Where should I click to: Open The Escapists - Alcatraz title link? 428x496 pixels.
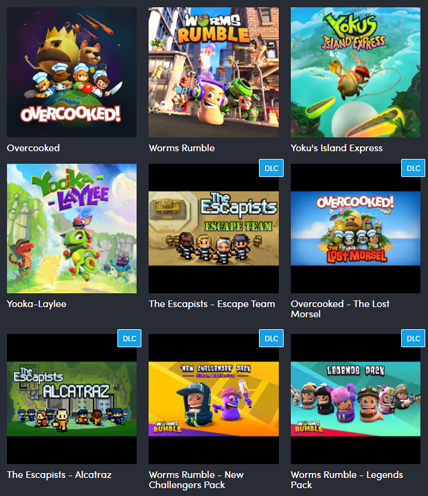(x=59, y=475)
